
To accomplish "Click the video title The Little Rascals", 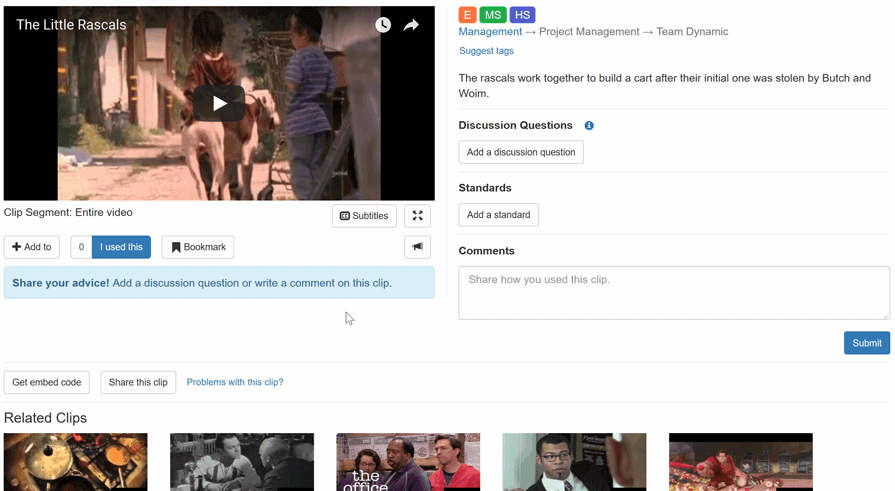I will tap(71, 25).
